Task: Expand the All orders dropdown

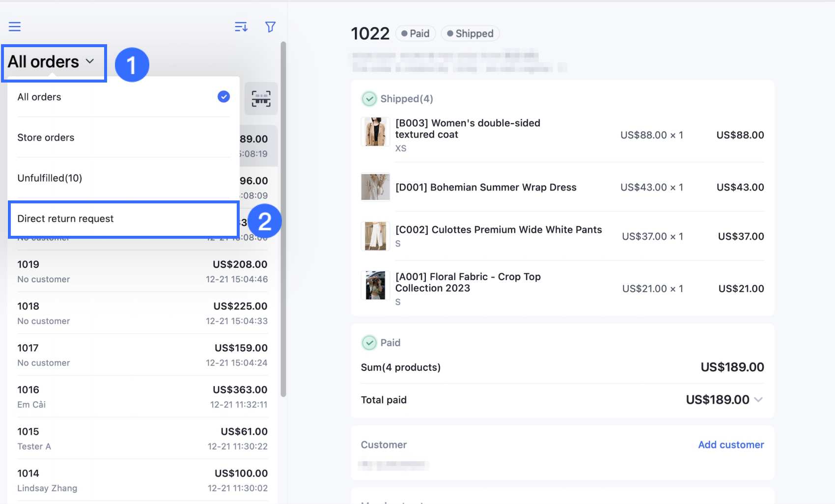Action: tap(51, 62)
